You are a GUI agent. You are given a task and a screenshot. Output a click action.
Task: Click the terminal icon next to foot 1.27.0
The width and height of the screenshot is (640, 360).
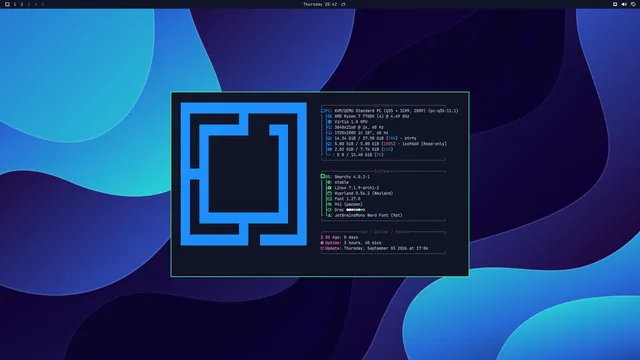[x=329, y=199]
